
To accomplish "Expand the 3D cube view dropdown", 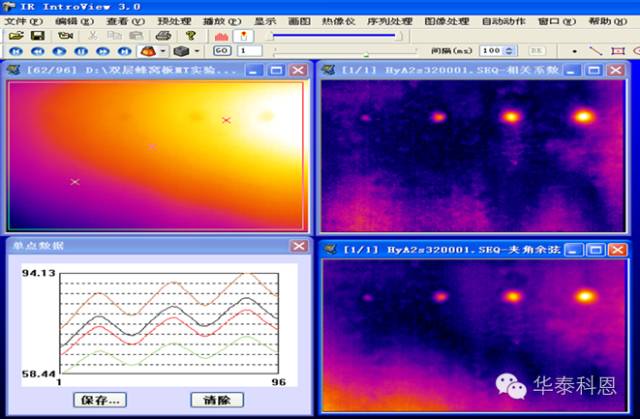I will (x=196, y=50).
